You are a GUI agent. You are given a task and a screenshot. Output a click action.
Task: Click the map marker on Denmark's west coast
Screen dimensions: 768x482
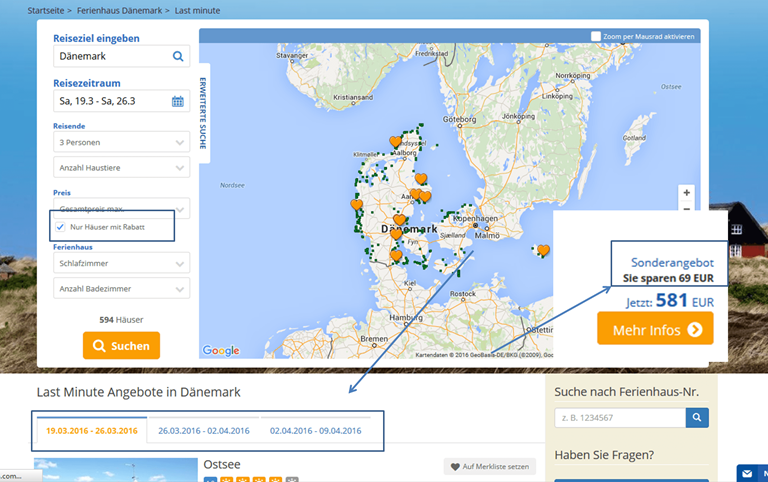356,205
